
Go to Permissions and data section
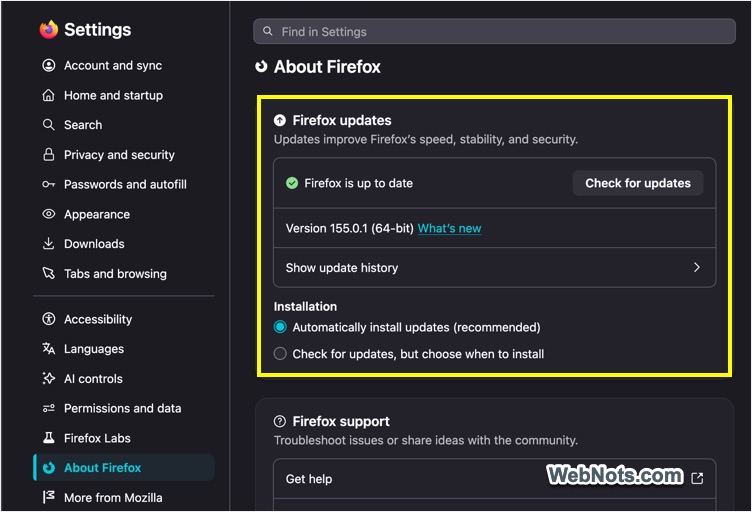pos(124,408)
